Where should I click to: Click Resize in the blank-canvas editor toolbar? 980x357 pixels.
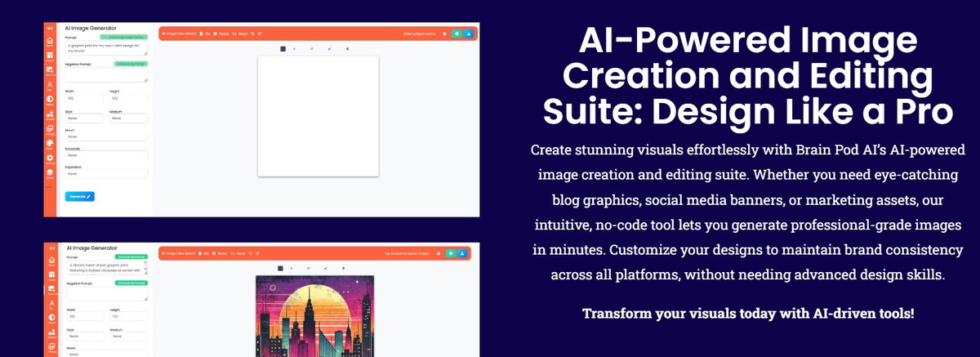[221, 33]
